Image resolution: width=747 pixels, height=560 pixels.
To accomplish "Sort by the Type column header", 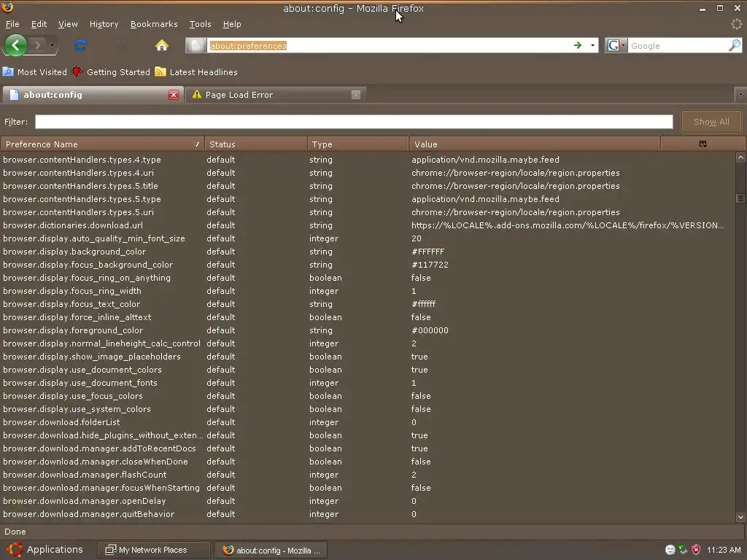I will (x=357, y=144).
